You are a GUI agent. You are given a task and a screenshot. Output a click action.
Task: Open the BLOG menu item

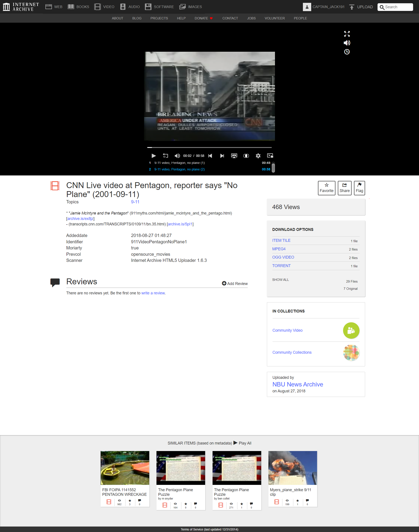point(137,18)
